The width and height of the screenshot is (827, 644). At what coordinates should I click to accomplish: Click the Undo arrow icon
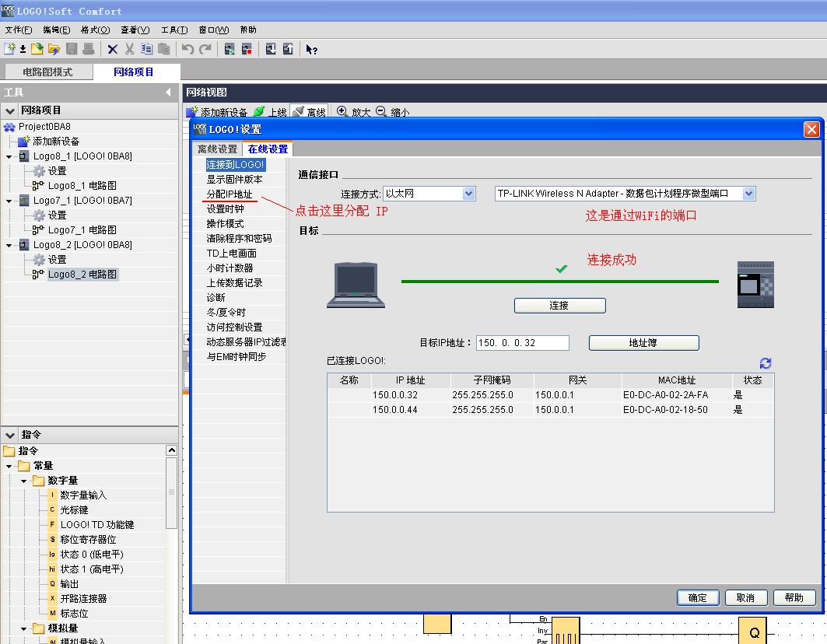[x=187, y=49]
